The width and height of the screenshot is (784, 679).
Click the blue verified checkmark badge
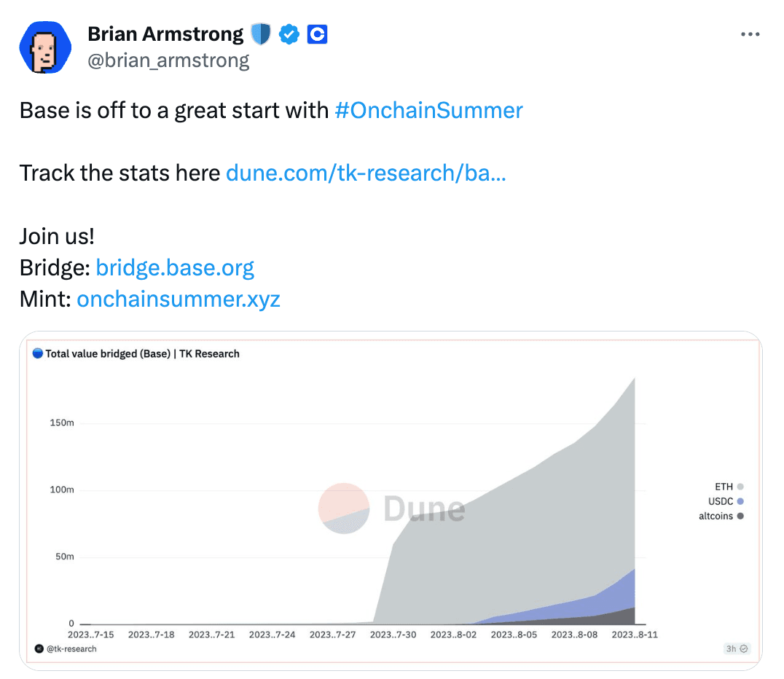click(289, 34)
